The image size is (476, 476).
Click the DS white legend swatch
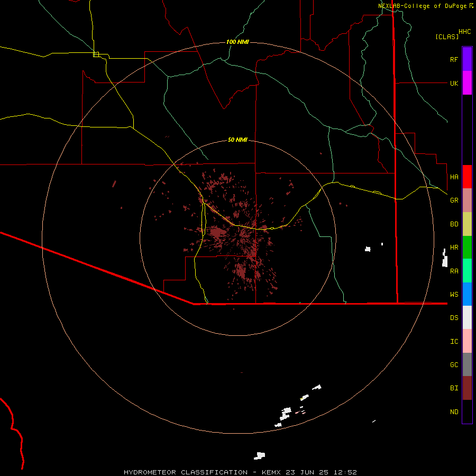pos(467,317)
